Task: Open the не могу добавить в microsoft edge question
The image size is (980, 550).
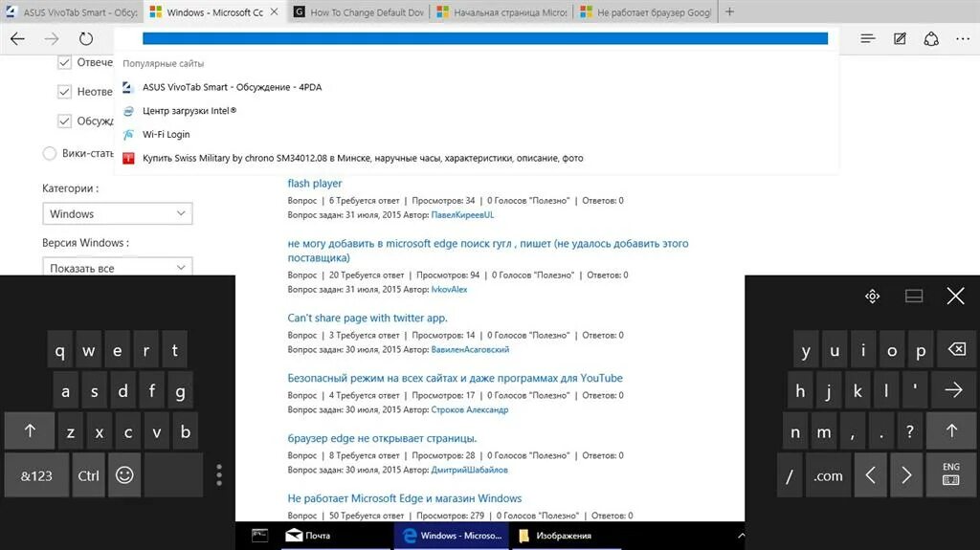Action: [x=487, y=251]
